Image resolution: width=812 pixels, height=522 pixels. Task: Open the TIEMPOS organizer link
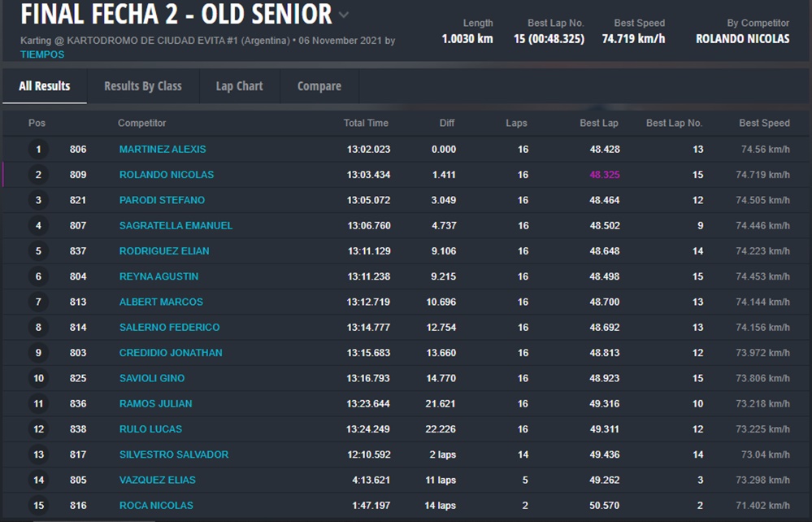[x=42, y=54]
